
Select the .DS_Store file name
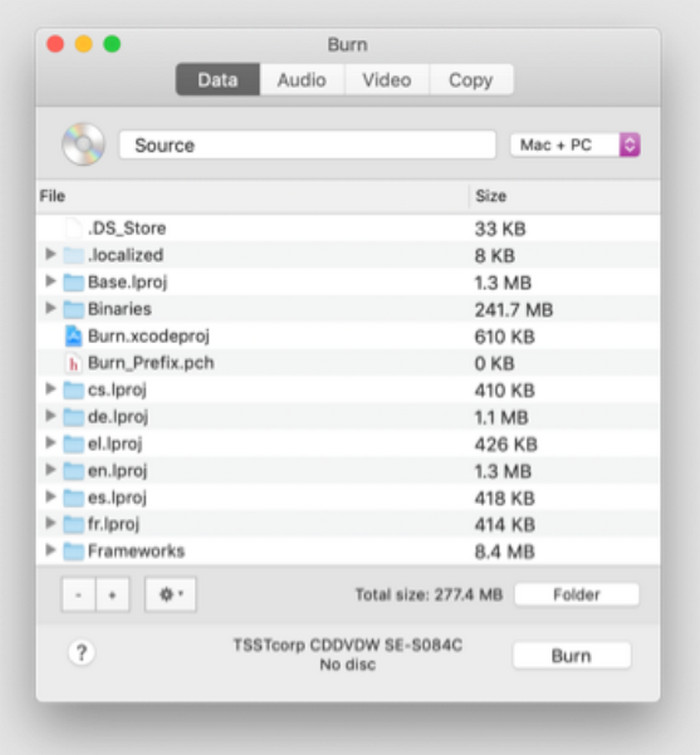(127, 228)
